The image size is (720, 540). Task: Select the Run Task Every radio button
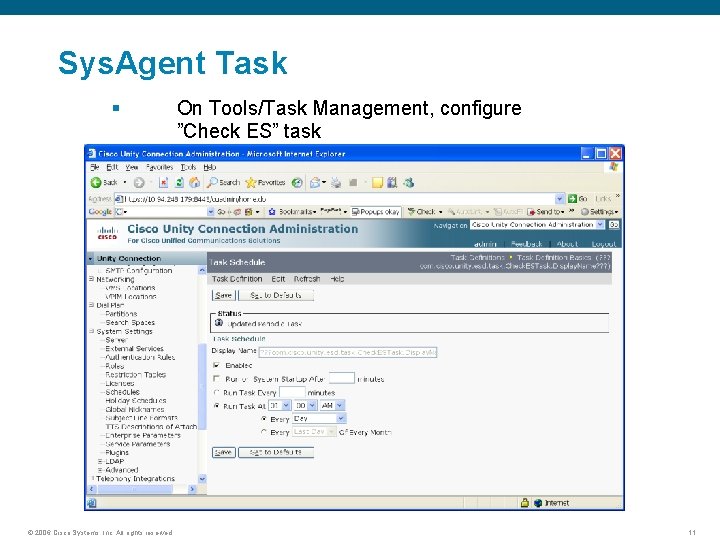coord(216,392)
